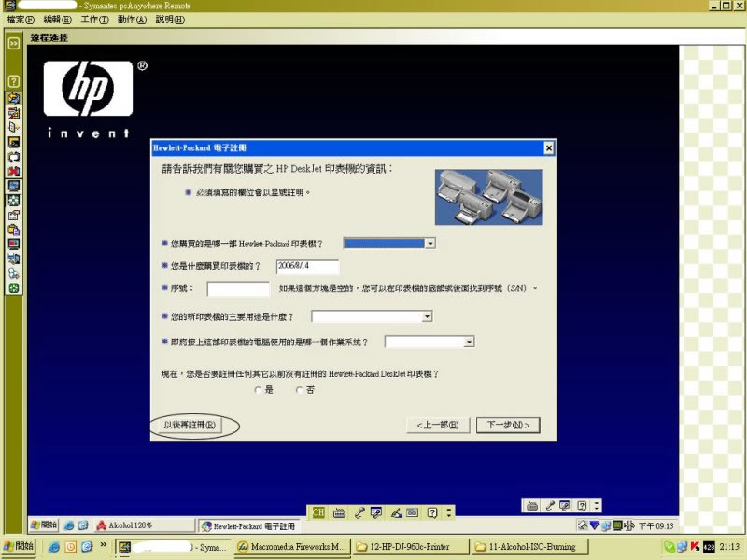747x560 pixels.
Task: Click the help icon on the CH language bar
Action: click(x=432, y=512)
